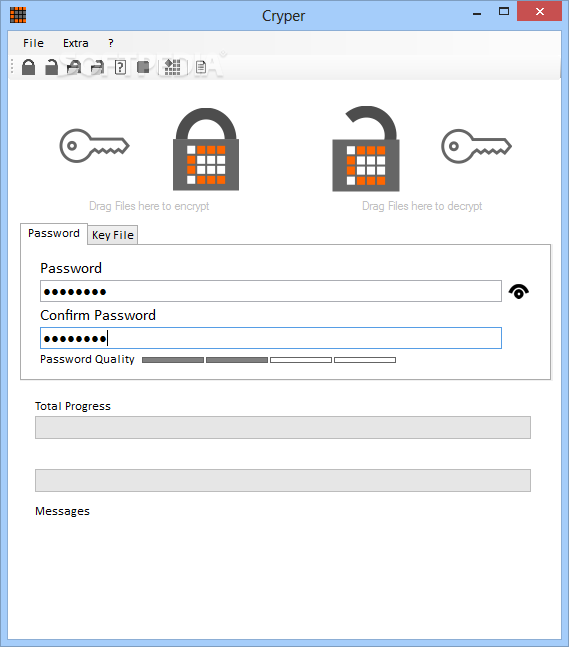Open the question mark help menu
This screenshot has height=647, width=569.
point(111,43)
